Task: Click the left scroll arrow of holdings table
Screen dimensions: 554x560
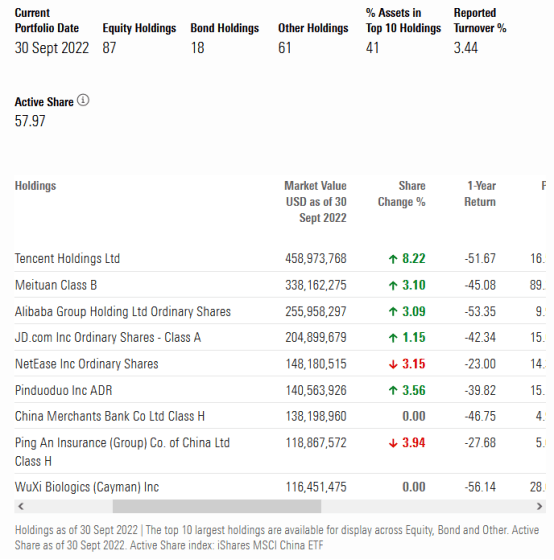Action: pyautogui.click(x=21, y=506)
